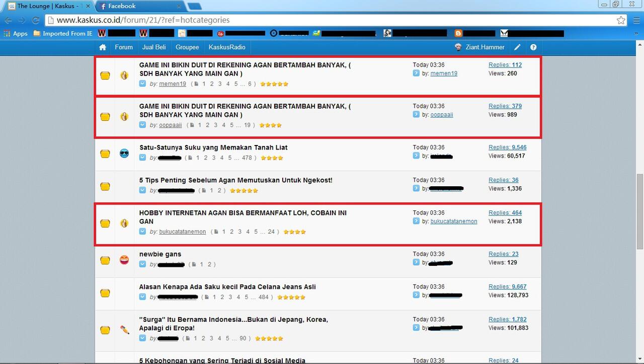644x364 pixels.
Task: Jump to last post of Alasan Kenapa thread
Action: coord(416,295)
